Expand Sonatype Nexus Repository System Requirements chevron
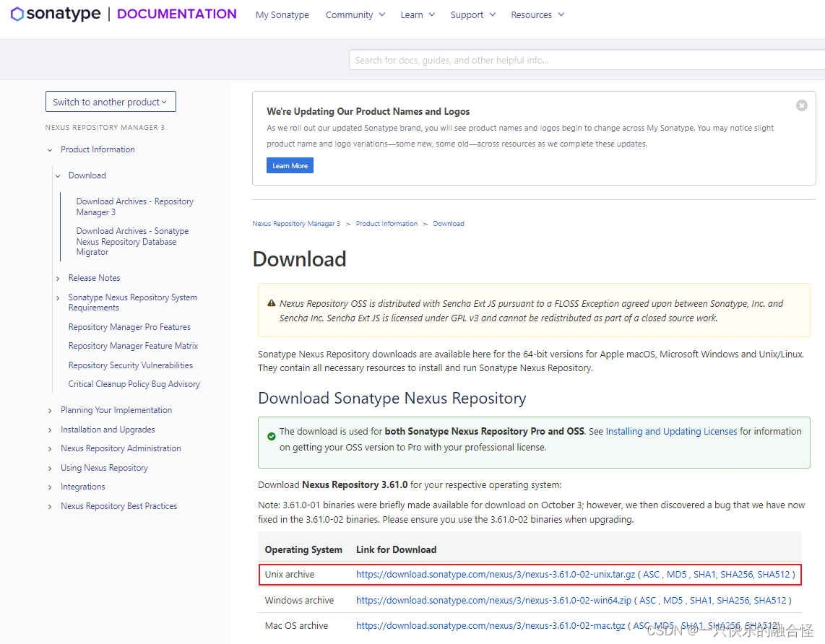825x644 pixels. (58, 298)
